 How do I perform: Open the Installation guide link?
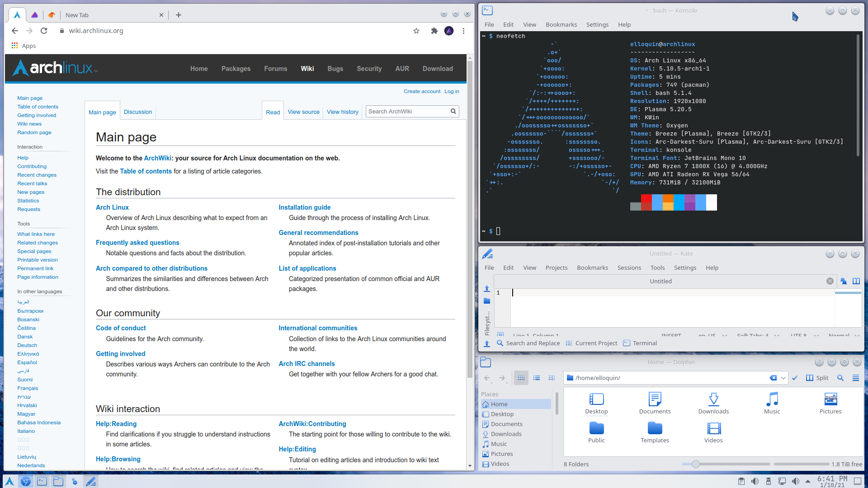(x=304, y=207)
